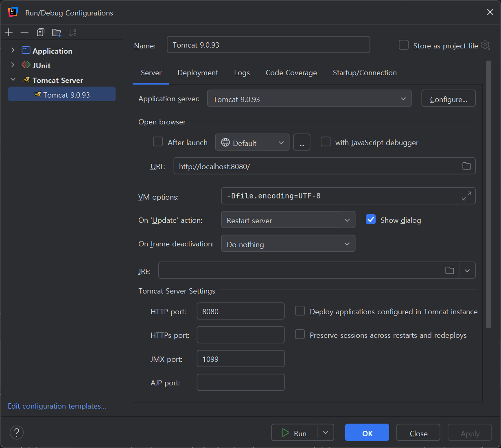Select Tomcat 9.0.93 tree item
Screen dimensions: 501x448
coord(62,94)
